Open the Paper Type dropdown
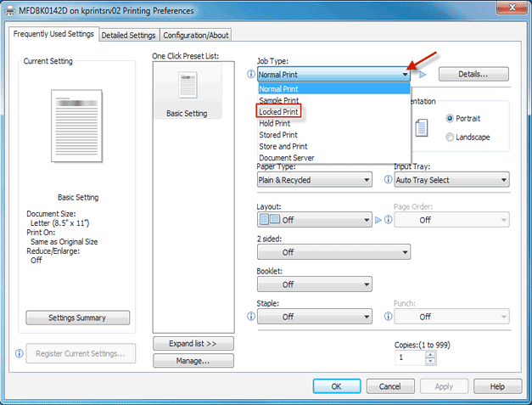 tap(314, 180)
